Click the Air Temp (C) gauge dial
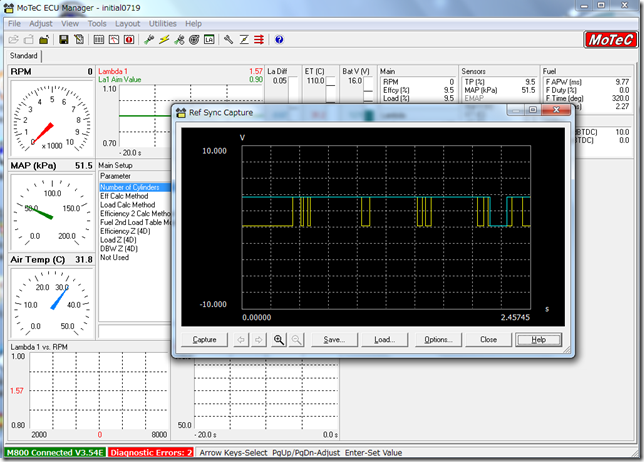This screenshot has width=644, height=462. click(52, 304)
